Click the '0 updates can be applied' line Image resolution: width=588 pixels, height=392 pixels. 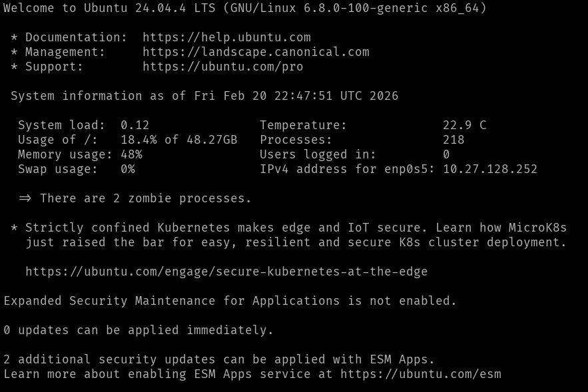click(x=139, y=330)
